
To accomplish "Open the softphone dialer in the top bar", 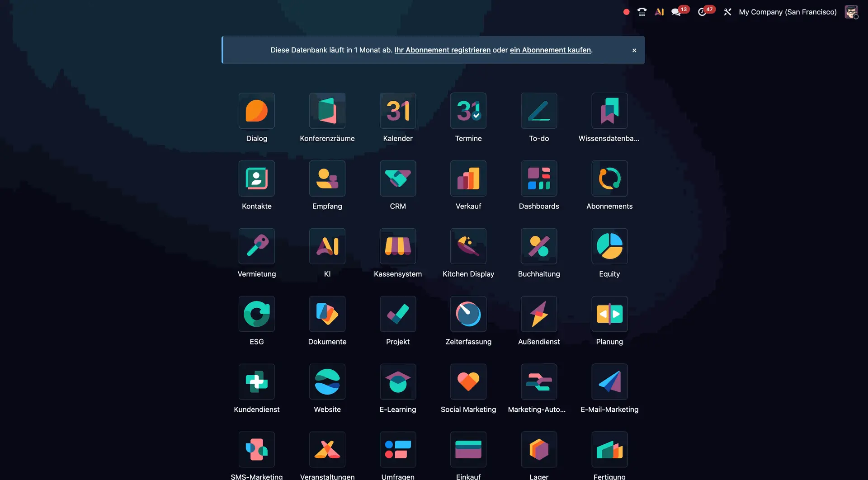I will [x=642, y=12].
